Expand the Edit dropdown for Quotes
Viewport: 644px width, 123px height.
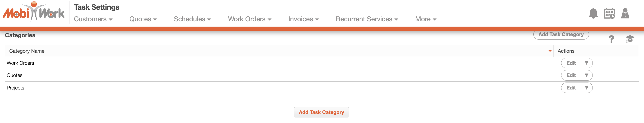(x=586, y=75)
